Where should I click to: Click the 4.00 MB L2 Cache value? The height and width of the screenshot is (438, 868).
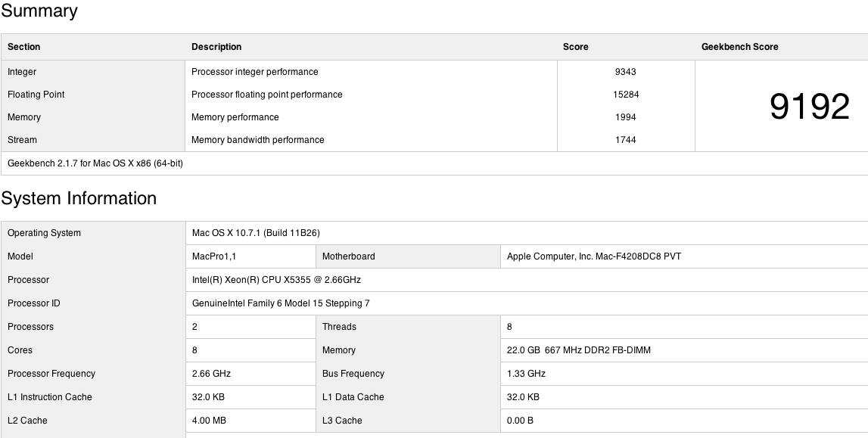(209, 421)
